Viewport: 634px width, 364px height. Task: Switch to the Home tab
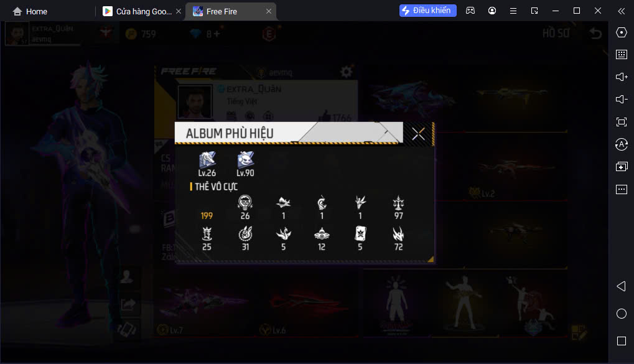click(x=30, y=12)
